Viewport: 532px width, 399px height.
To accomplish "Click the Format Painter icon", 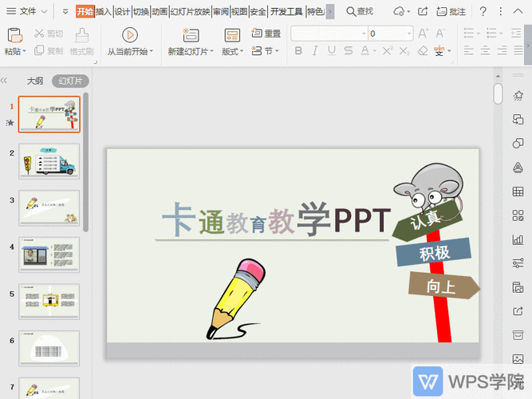I will click(81, 35).
